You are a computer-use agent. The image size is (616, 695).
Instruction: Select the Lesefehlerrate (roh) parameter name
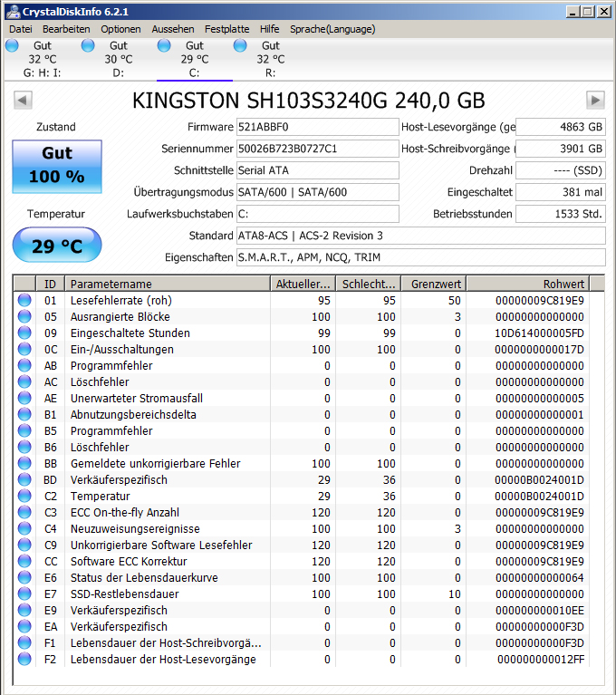pyautogui.click(x=121, y=301)
